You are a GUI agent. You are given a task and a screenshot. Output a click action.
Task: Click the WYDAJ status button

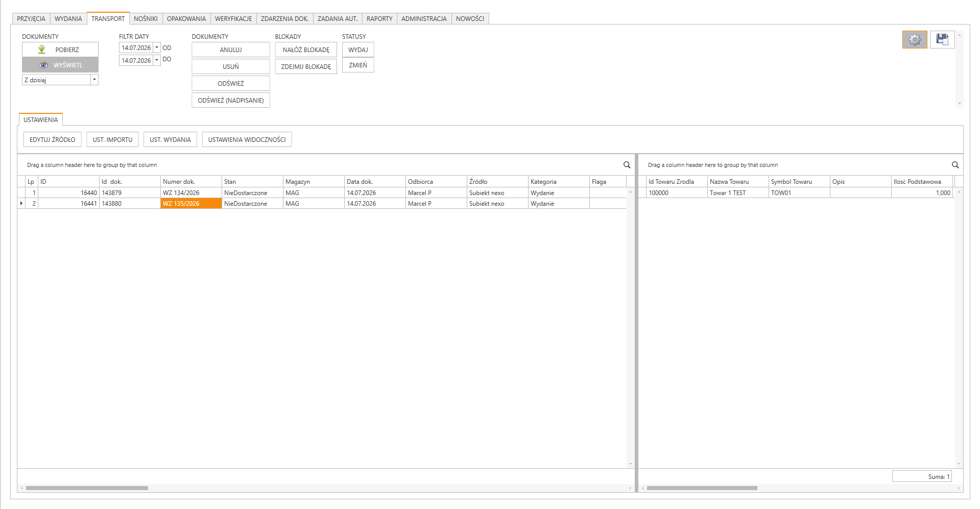click(358, 50)
